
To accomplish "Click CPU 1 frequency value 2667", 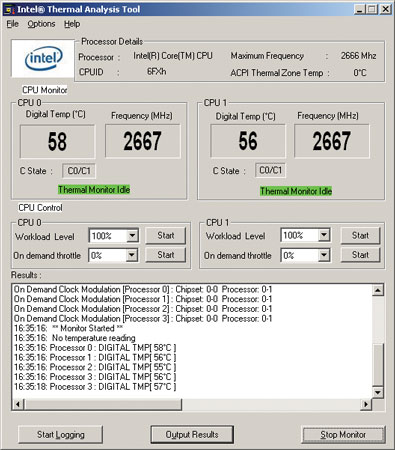I will click(332, 141).
